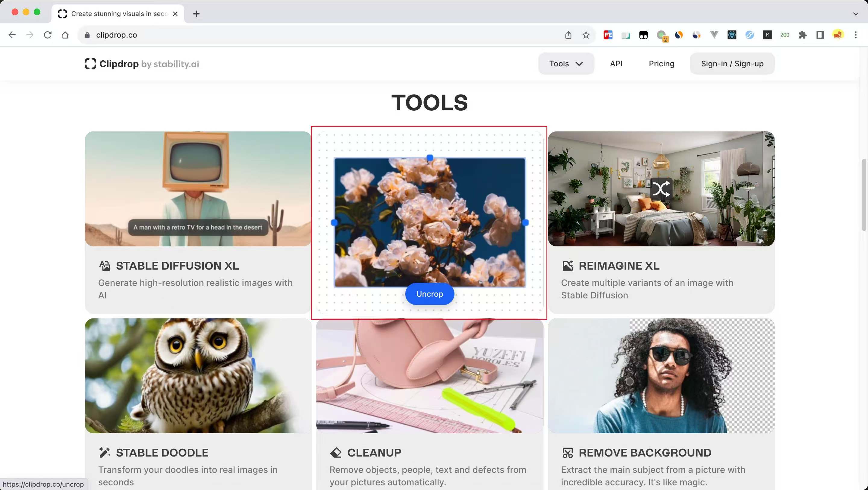Image resolution: width=868 pixels, height=490 pixels.
Task: Expand the Tools dropdown menu
Action: tap(566, 63)
